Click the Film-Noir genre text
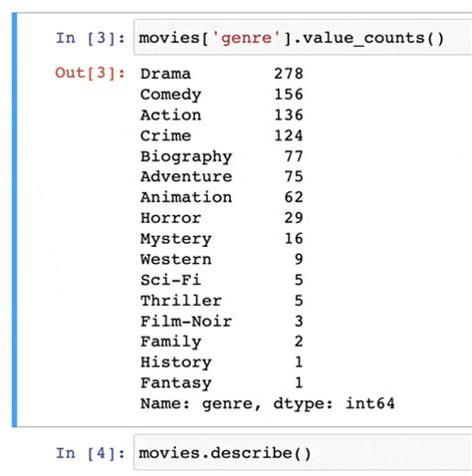The width and height of the screenshot is (472, 476). (186, 321)
